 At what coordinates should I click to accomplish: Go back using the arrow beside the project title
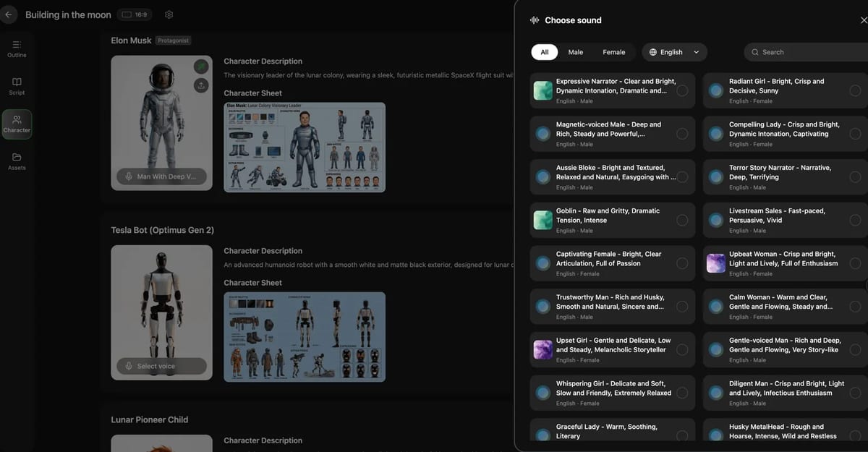(9, 14)
